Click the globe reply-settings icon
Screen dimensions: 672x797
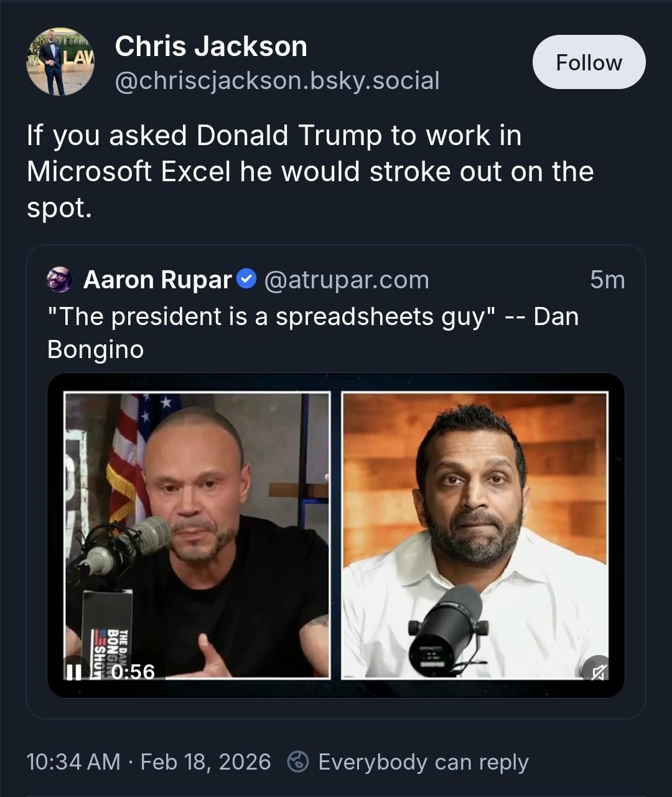tap(298, 762)
